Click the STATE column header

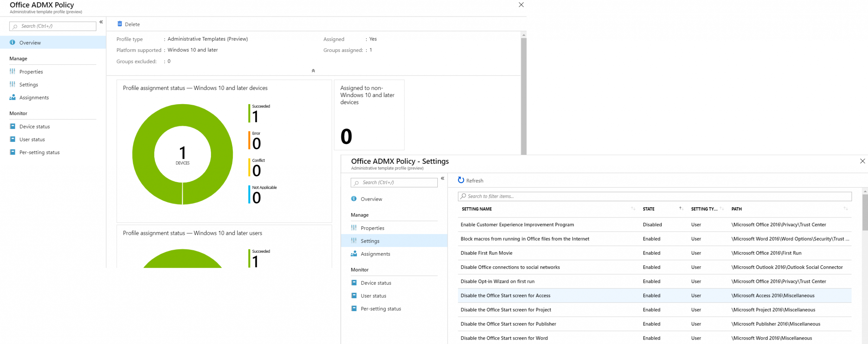pos(649,209)
